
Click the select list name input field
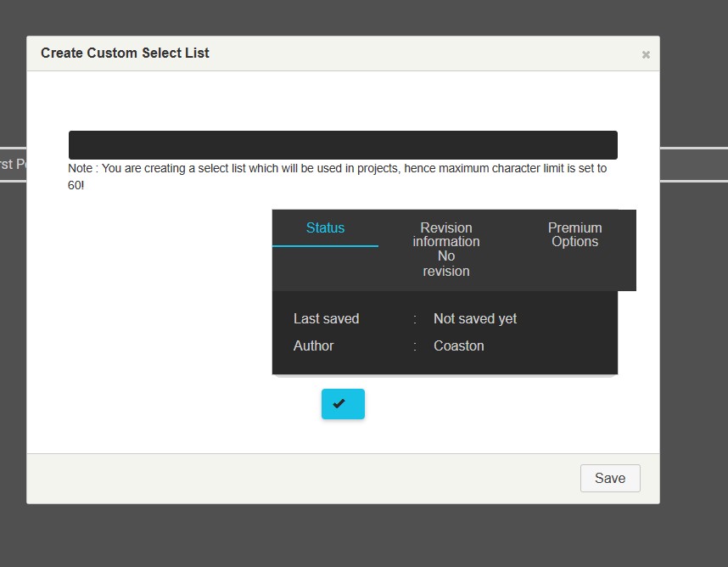point(343,144)
